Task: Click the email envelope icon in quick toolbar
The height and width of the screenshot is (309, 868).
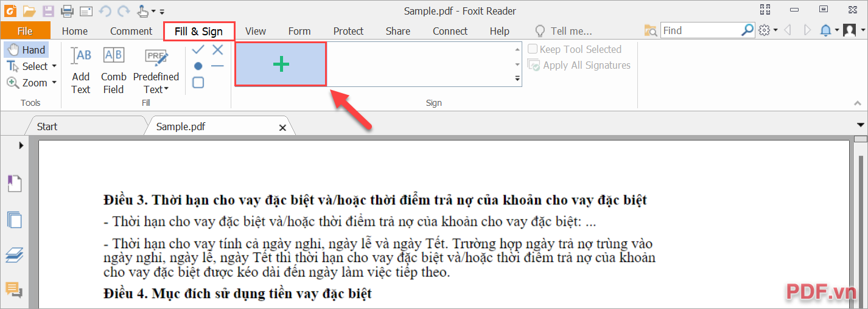Action: pyautogui.click(x=86, y=11)
